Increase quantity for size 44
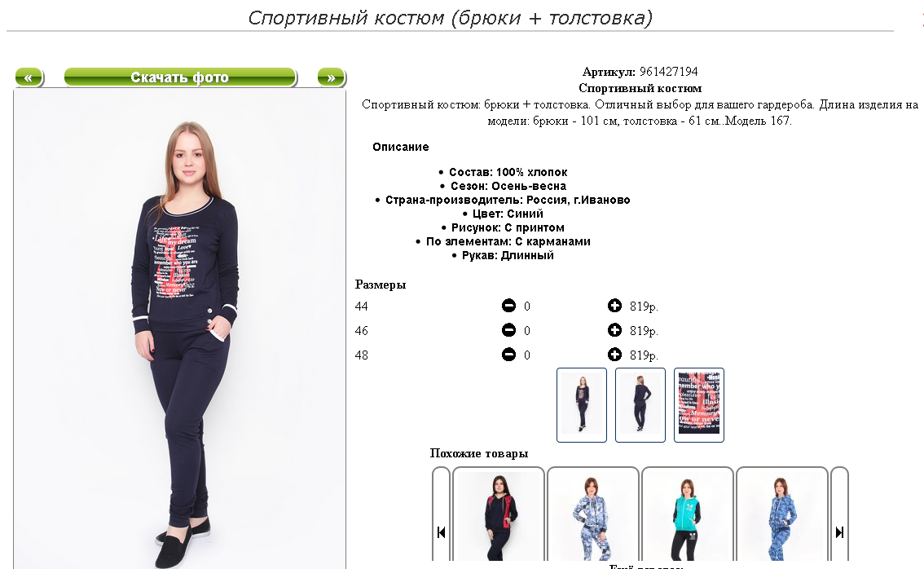The width and height of the screenshot is (924, 569). [614, 306]
